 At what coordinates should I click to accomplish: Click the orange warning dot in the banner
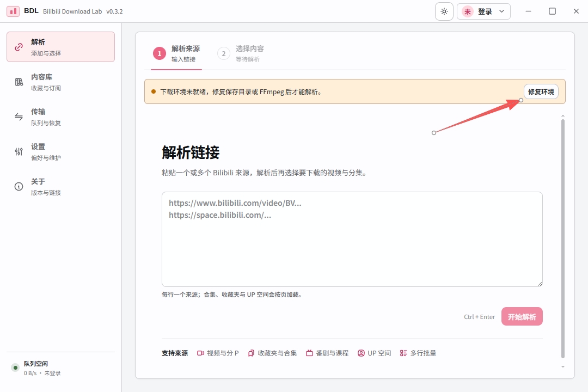pos(154,91)
